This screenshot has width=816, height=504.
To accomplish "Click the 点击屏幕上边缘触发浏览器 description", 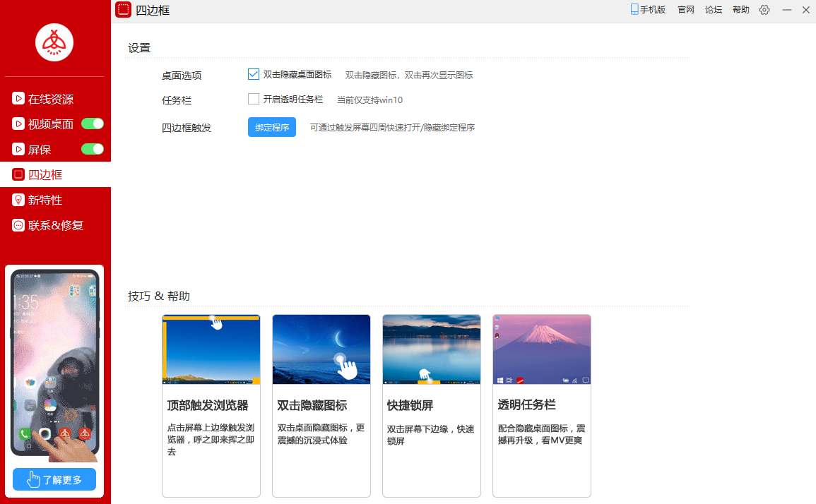I will tap(211, 440).
